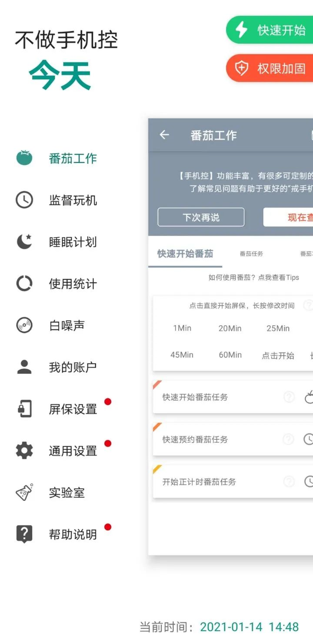Open 番茄工作 tomato icon in sidebar
This screenshot has width=313, height=644.
(x=24, y=158)
